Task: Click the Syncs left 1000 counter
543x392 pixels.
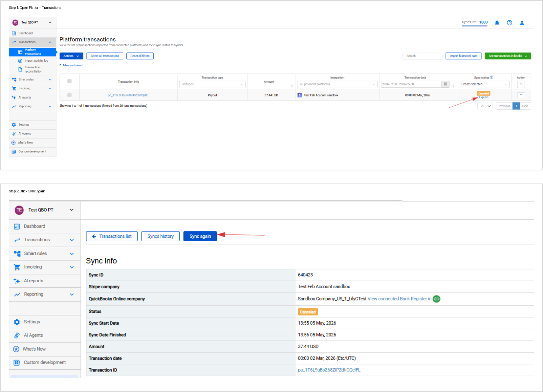Action: click(475, 22)
